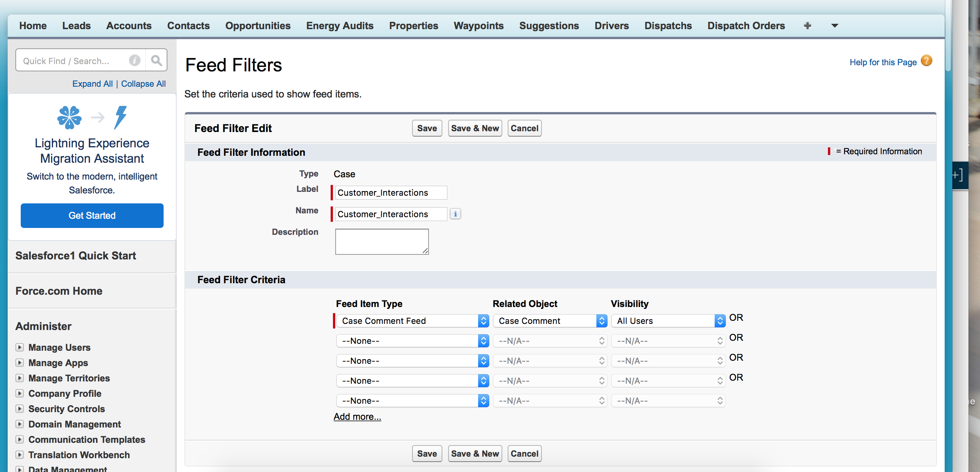This screenshot has width=980, height=472.
Task: Click the plus icon to add tabs
Action: point(807,26)
